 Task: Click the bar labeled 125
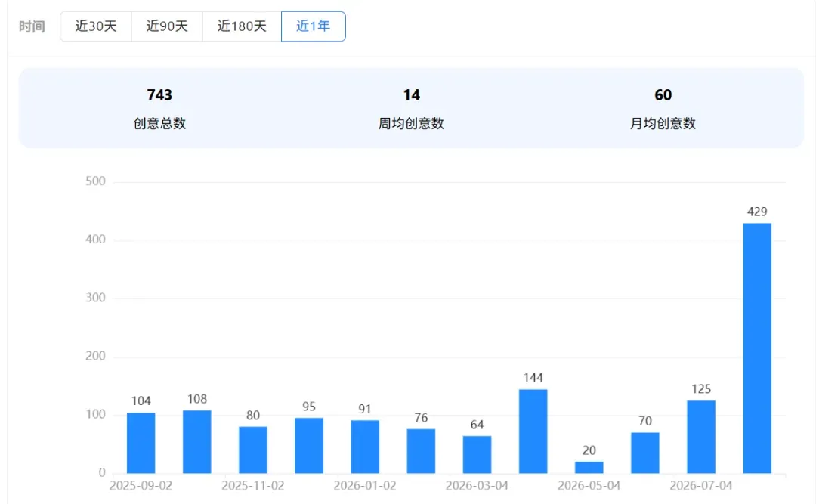tap(701, 437)
